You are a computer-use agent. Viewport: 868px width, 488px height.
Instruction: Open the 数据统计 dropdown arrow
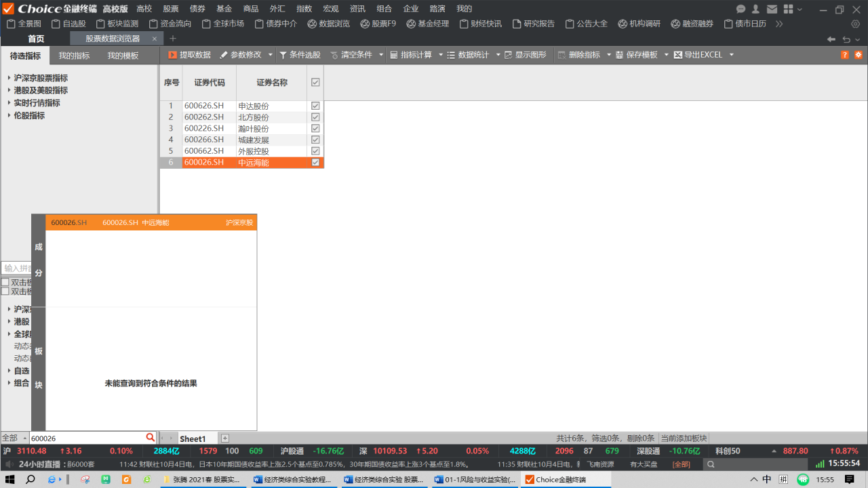click(x=498, y=55)
